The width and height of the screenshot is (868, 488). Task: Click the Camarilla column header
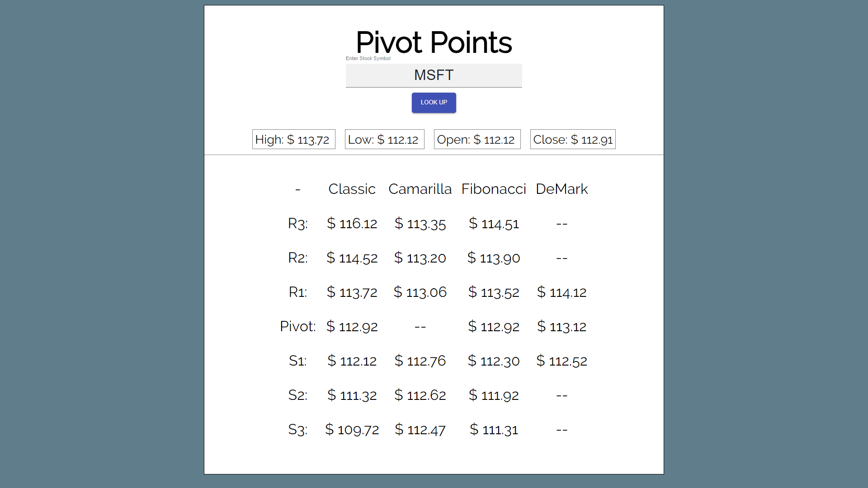click(420, 189)
